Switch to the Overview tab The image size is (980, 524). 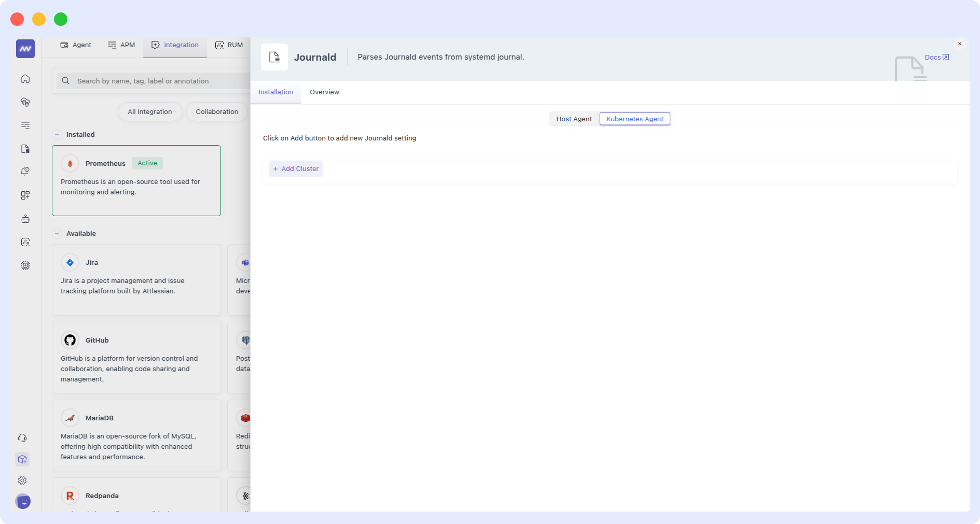click(x=324, y=92)
